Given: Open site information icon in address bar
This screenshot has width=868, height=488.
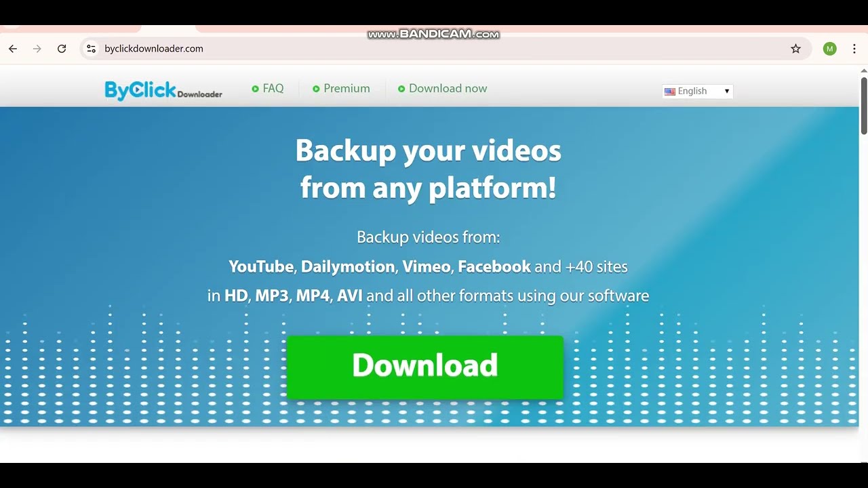Looking at the screenshot, I should pyautogui.click(x=92, y=49).
